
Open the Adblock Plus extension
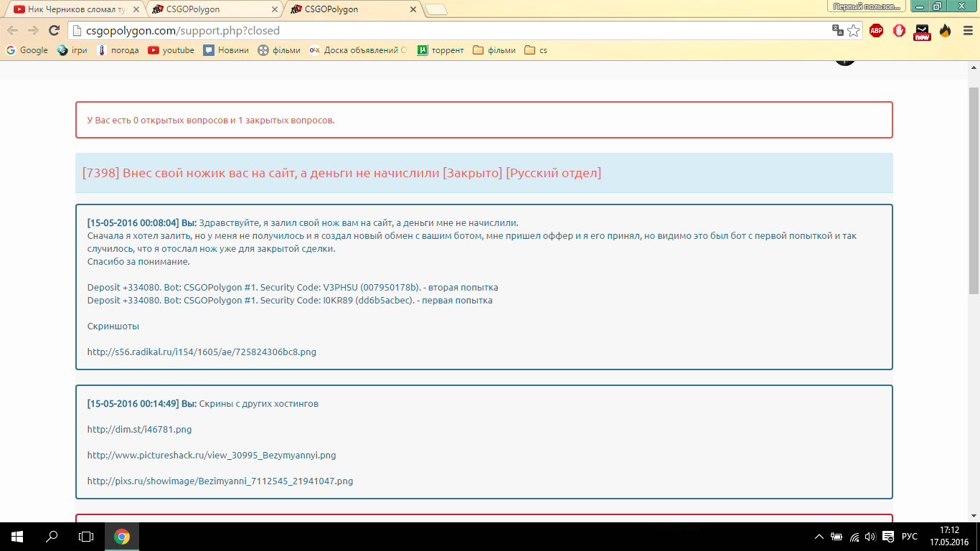[876, 30]
